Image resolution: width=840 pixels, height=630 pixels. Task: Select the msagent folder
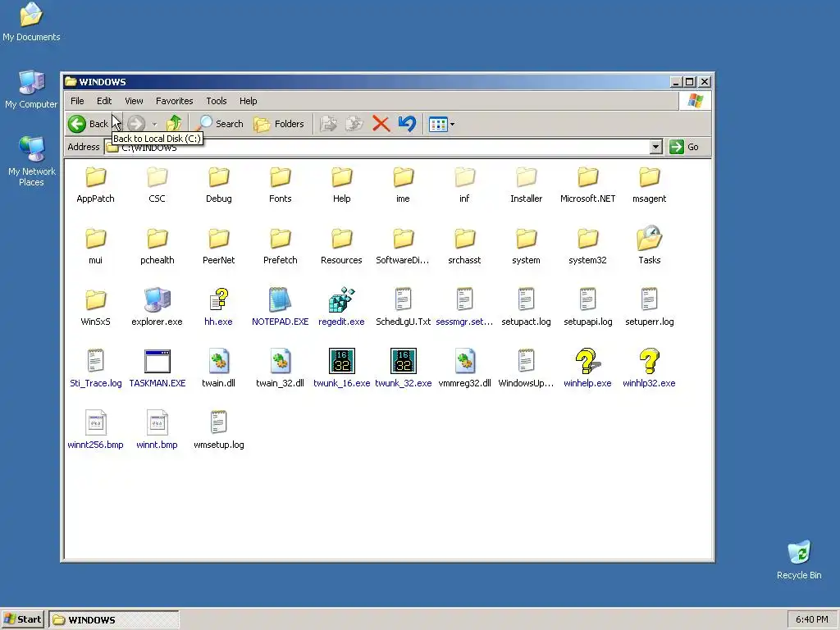[650, 185]
